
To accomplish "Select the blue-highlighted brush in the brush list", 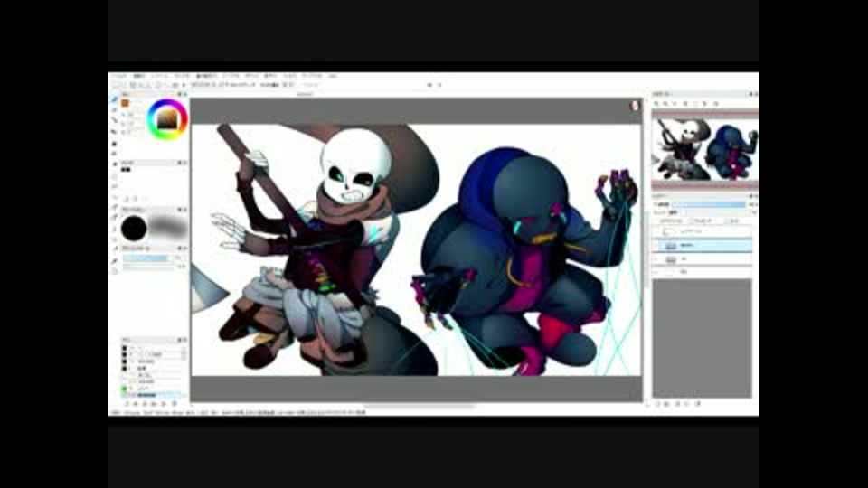I will 151,396.
